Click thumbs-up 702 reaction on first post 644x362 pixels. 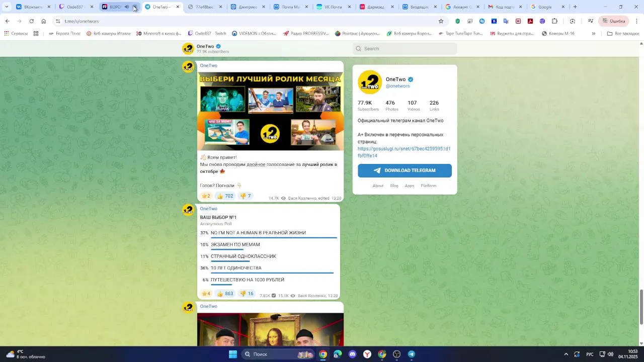(x=225, y=196)
